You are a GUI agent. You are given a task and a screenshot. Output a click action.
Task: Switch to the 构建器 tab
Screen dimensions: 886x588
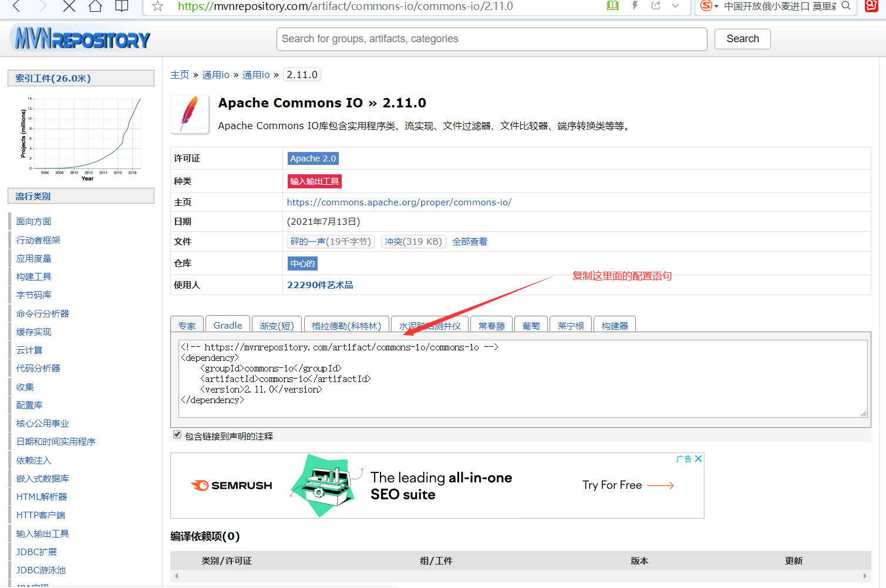point(615,326)
